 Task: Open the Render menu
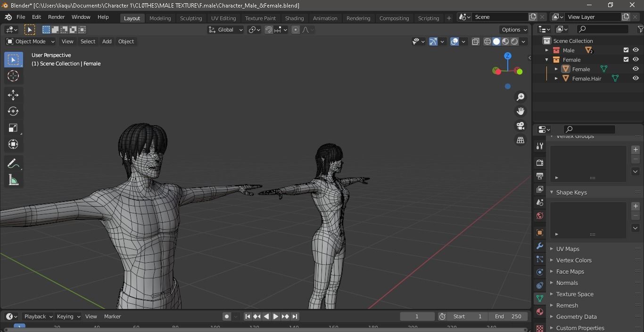[56, 17]
